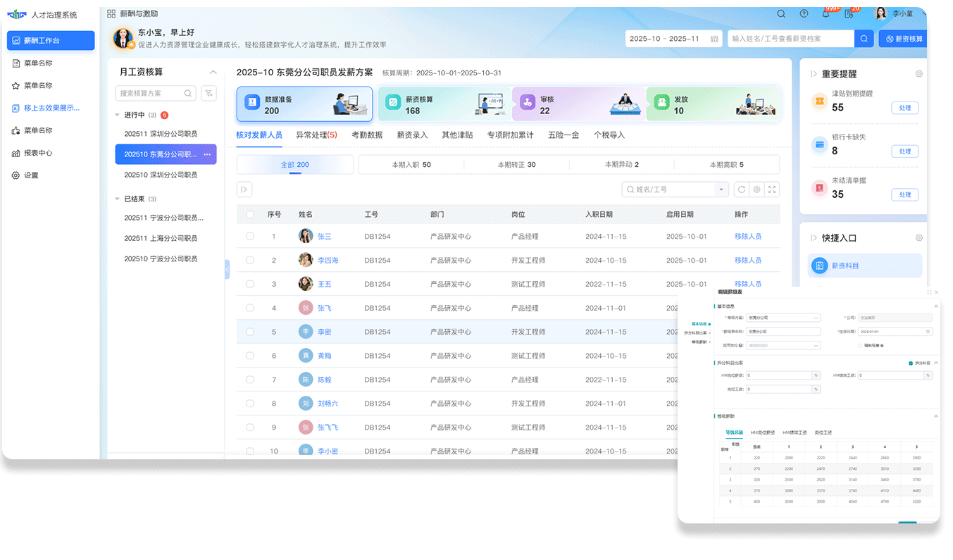The width and height of the screenshot is (953, 560).
Task: Collapse the 进行中 tree group
Action: (x=118, y=115)
